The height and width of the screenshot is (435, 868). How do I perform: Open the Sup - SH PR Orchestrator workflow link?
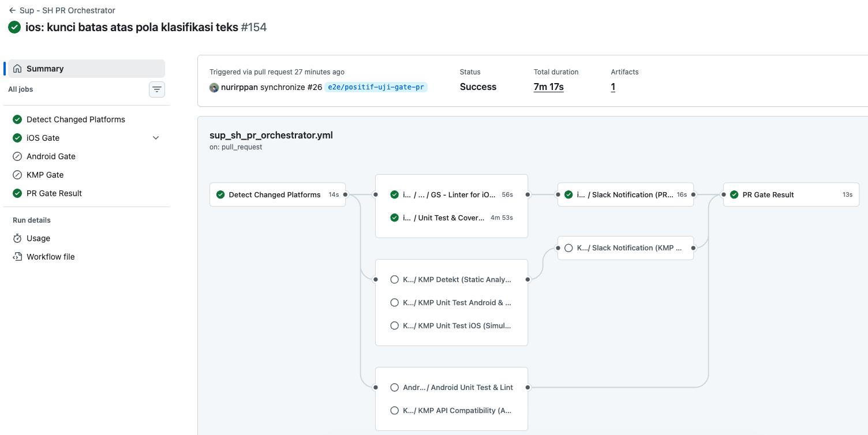[68, 10]
